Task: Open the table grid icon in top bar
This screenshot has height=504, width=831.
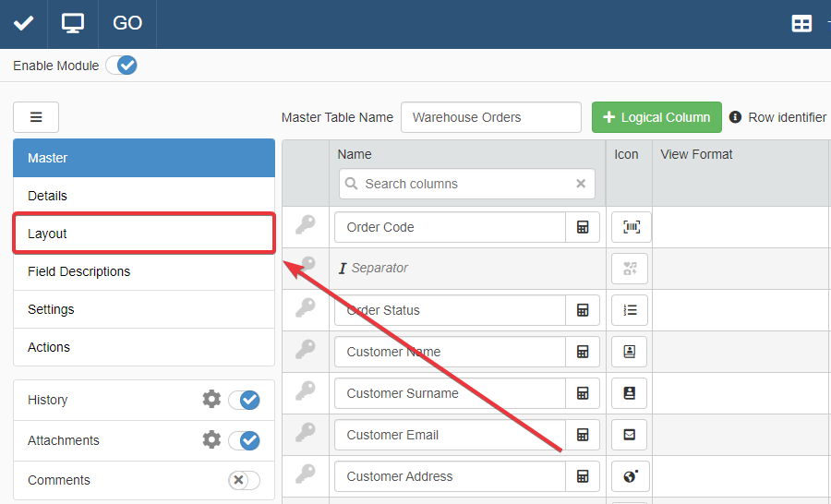Action: [801, 24]
